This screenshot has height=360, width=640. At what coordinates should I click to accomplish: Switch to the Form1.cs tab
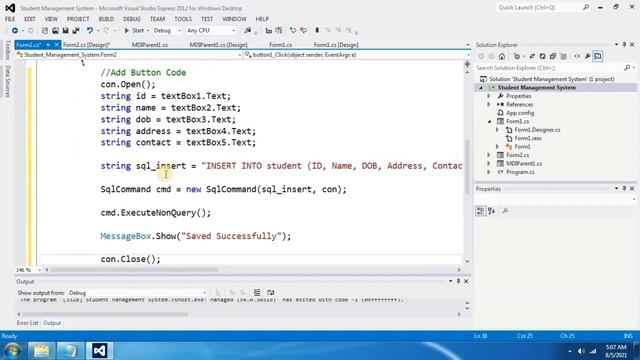pos(280,45)
